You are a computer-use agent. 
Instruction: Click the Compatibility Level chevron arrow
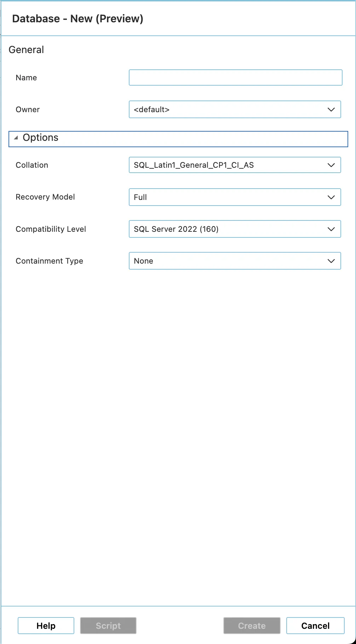[x=331, y=229]
